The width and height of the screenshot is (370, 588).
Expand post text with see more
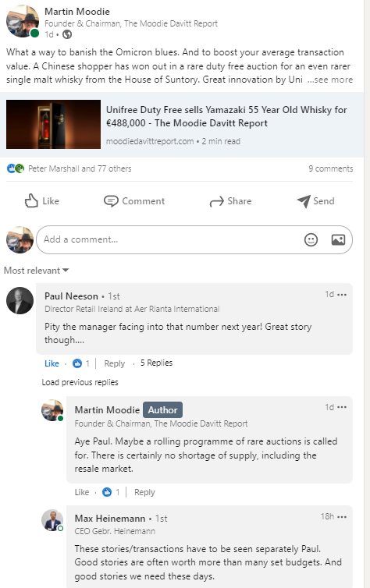pos(330,80)
